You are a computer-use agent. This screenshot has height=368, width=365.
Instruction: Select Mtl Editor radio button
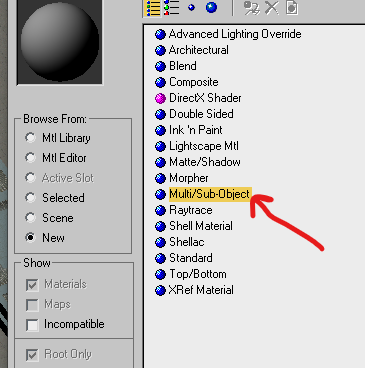coord(30,158)
